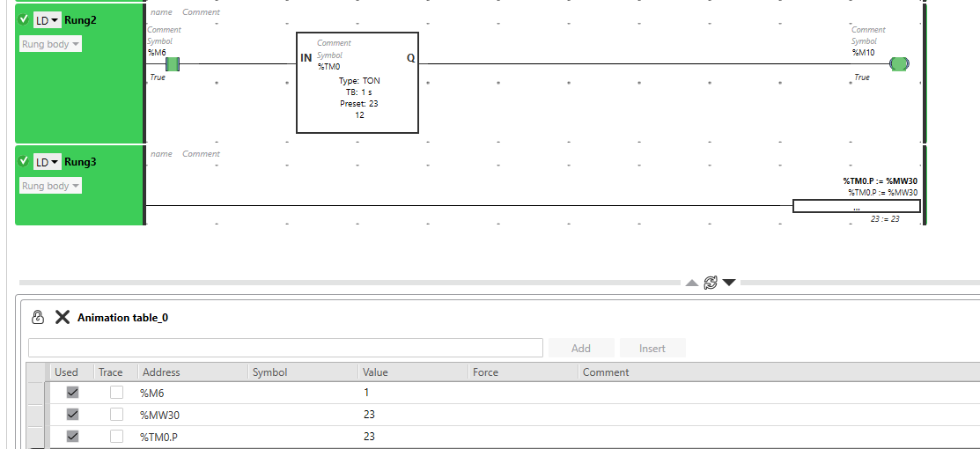Click the Rung3 title label
The height and width of the screenshot is (449, 980).
tap(81, 162)
